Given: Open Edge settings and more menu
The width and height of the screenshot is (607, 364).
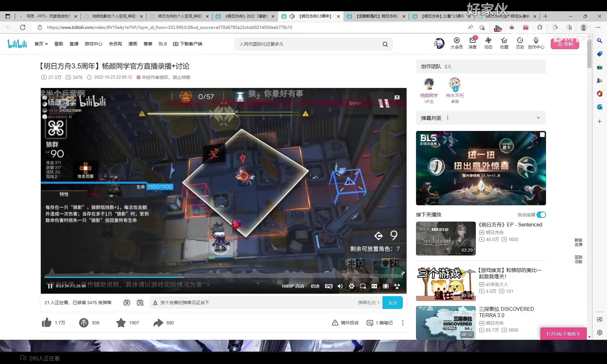Looking at the screenshot, I should [x=598, y=27].
